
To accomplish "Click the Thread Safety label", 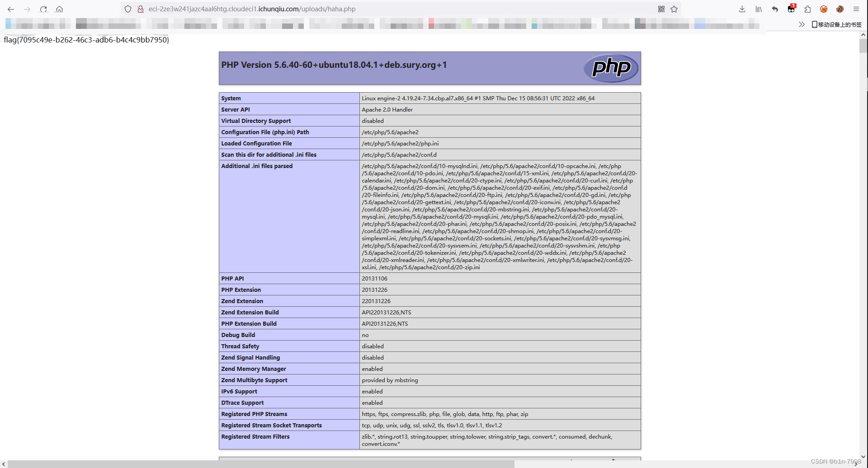I will click(240, 346).
